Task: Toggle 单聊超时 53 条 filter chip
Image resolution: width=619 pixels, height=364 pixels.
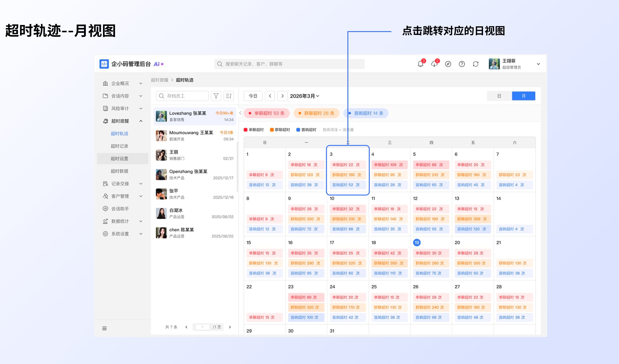Action: [x=266, y=113]
